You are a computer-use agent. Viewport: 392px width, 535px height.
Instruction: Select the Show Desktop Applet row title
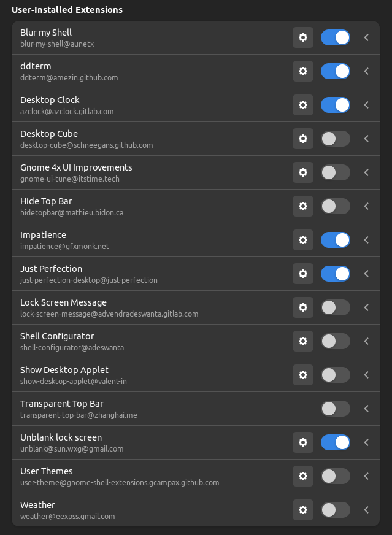(64, 370)
